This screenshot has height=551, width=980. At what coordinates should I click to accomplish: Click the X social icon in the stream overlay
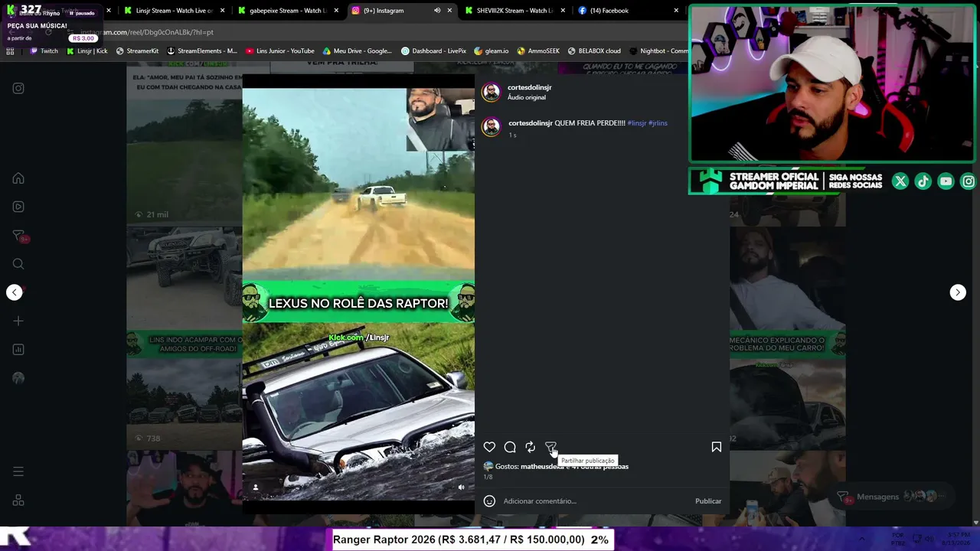900,181
